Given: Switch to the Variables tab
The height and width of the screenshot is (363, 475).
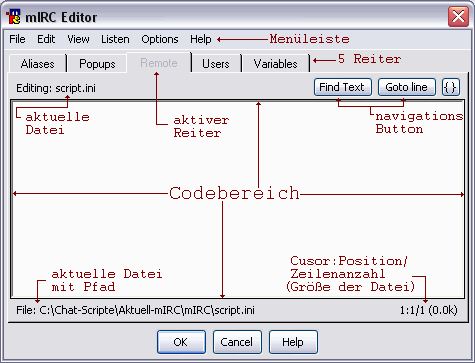Looking at the screenshot, I should point(275,63).
